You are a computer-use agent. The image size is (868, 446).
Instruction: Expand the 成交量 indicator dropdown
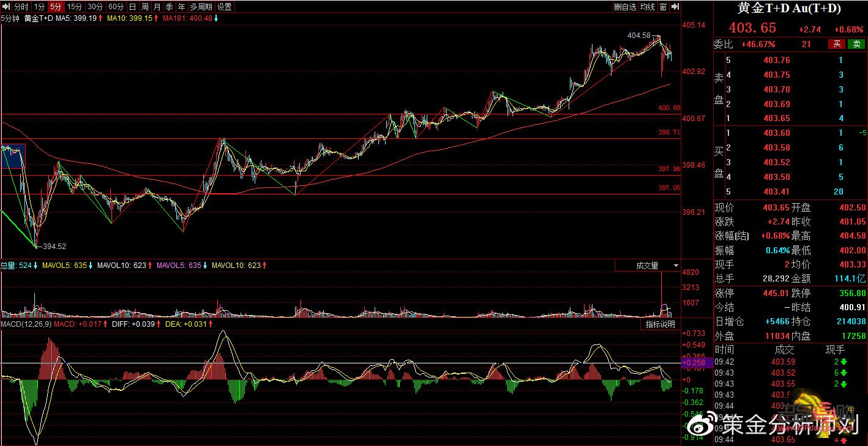(x=676, y=266)
